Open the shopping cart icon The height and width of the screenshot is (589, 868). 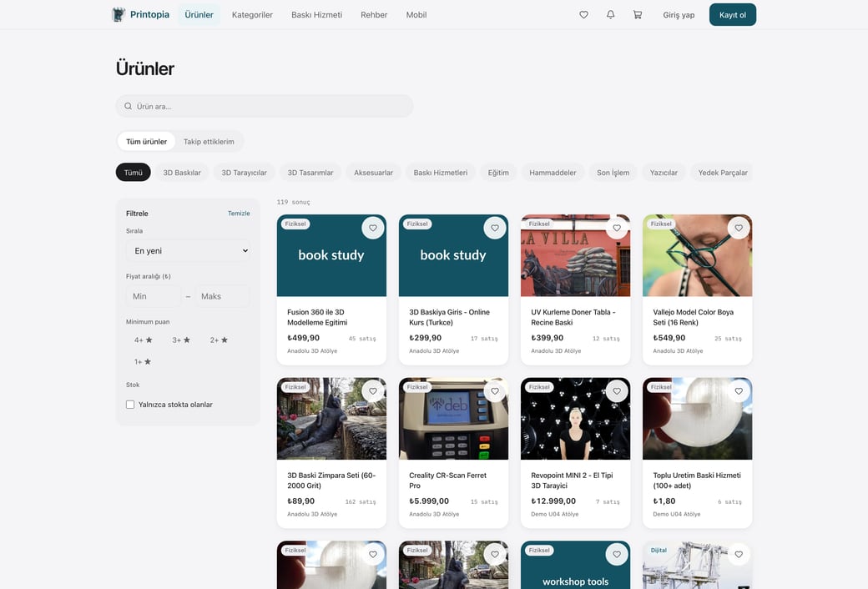point(638,15)
